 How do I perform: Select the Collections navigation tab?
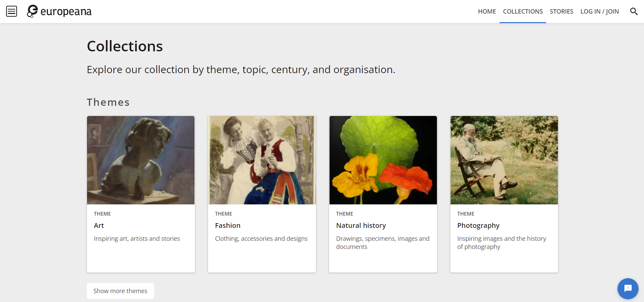coord(523,11)
